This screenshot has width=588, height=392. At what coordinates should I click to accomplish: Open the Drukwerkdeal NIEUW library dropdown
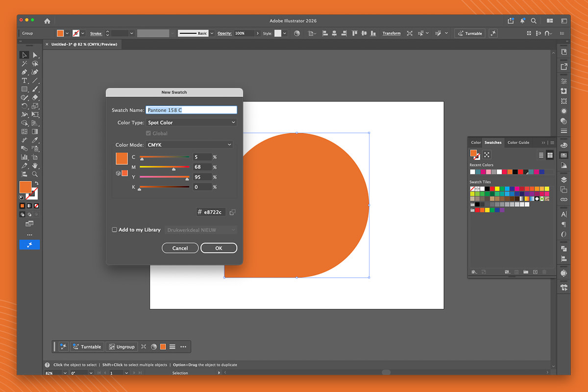[201, 230]
